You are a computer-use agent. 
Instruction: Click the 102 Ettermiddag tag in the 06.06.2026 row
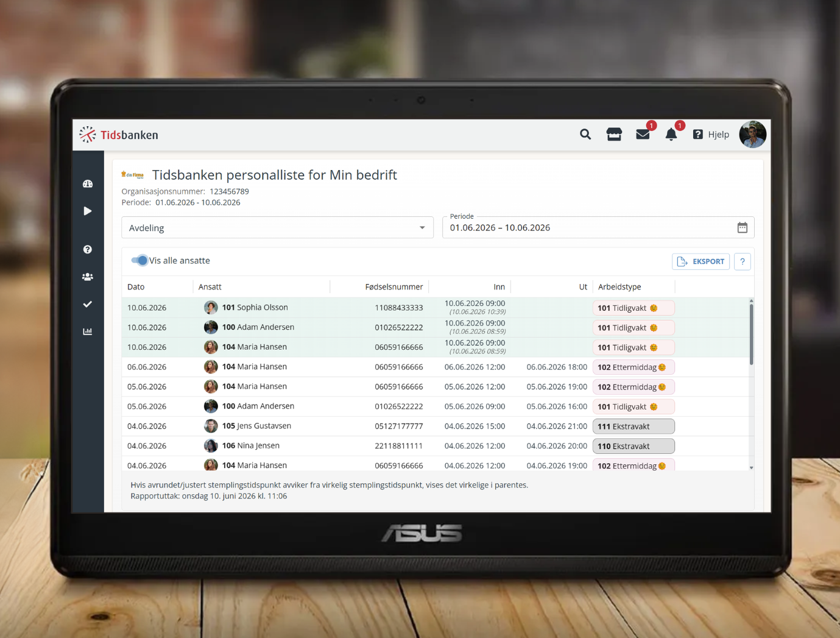634,367
